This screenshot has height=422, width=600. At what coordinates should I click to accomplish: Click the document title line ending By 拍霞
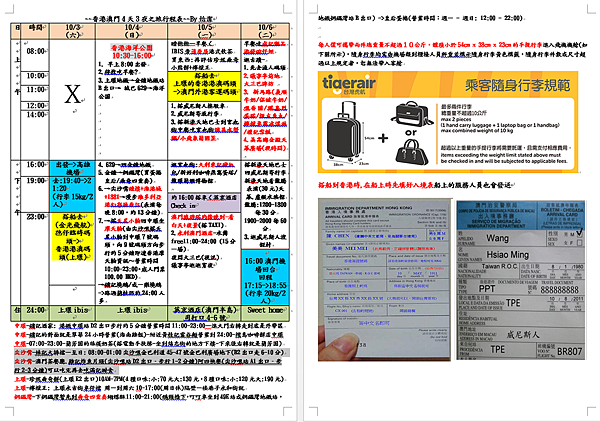coord(150,18)
